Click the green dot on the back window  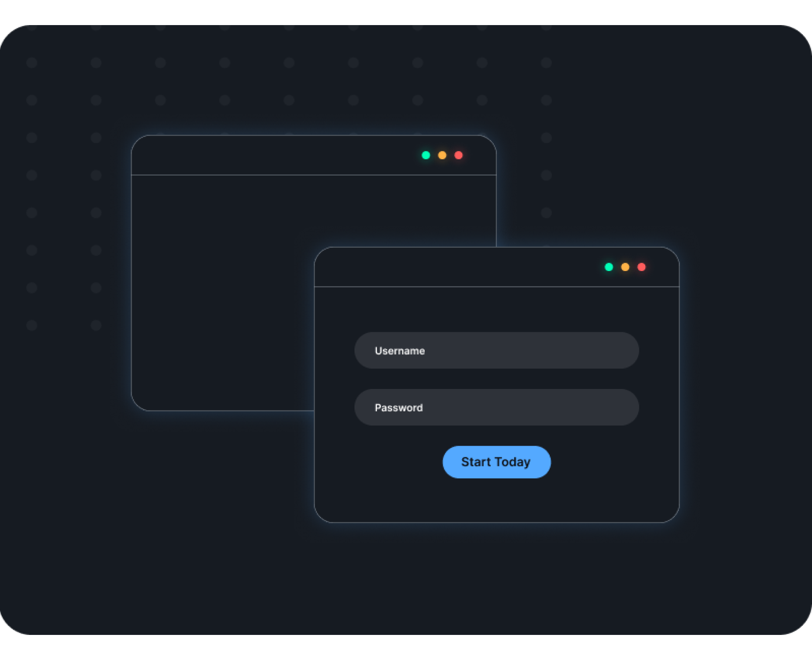(426, 155)
